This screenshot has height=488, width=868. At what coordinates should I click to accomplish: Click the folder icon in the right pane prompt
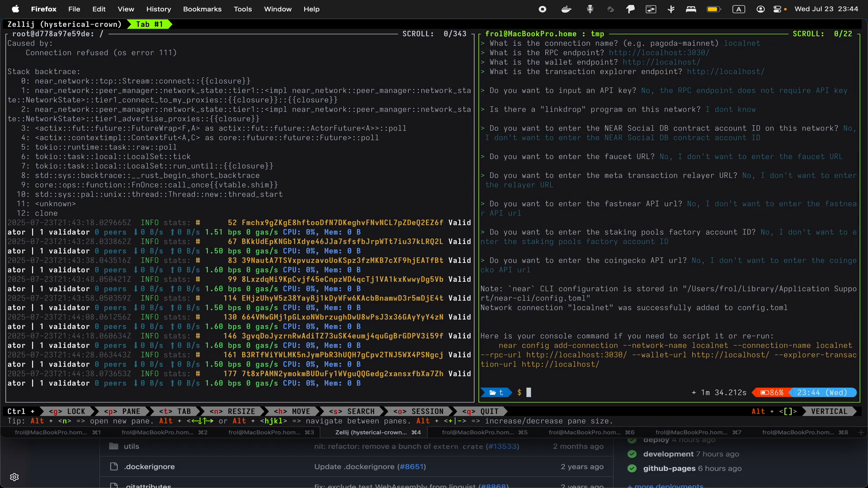click(x=493, y=393)
